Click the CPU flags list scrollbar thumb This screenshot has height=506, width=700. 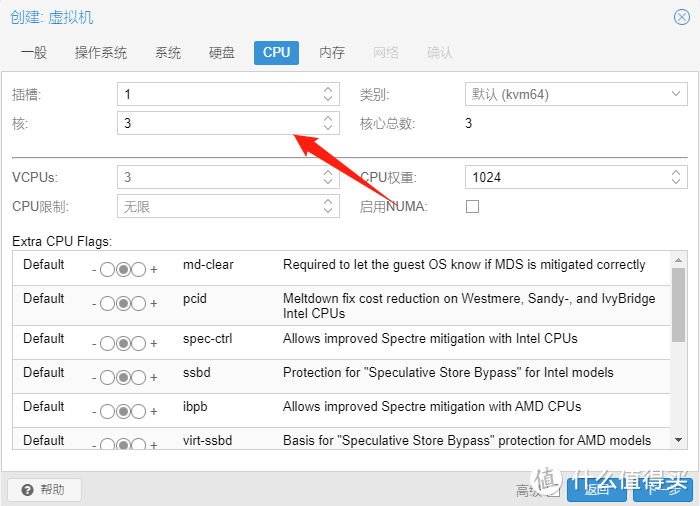[679, 305]
